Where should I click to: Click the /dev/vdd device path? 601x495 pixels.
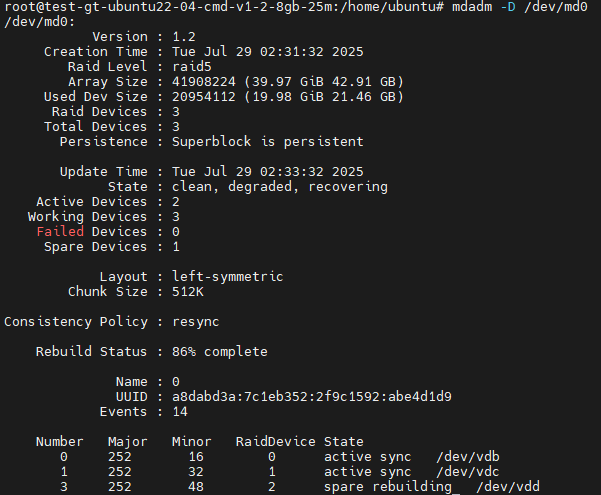507,487
